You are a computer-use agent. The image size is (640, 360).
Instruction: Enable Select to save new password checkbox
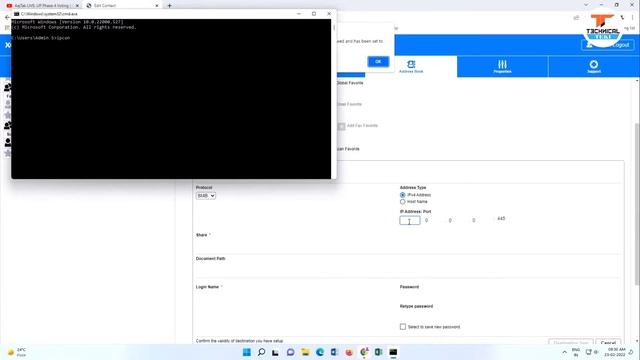(x=403, y=327)
